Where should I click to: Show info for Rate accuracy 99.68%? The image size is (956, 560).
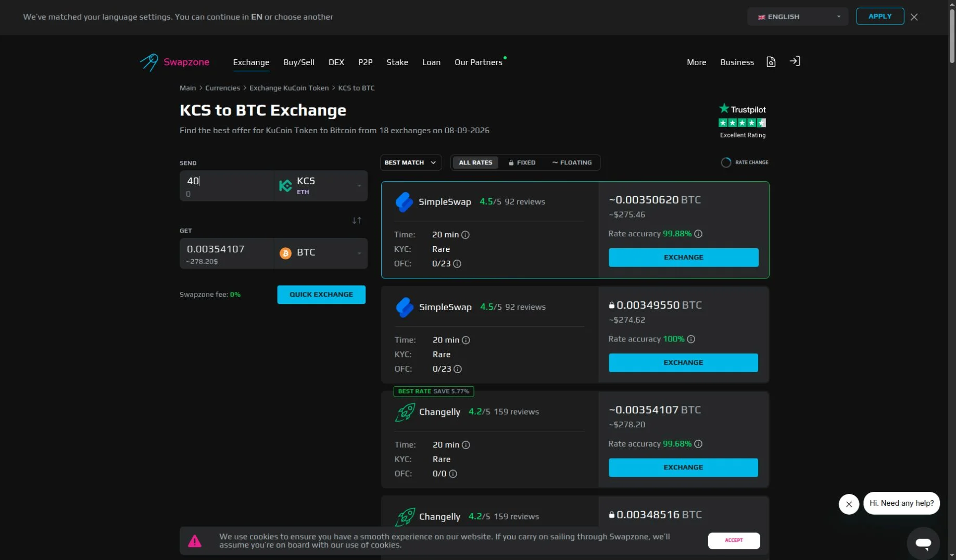point(698,444)
